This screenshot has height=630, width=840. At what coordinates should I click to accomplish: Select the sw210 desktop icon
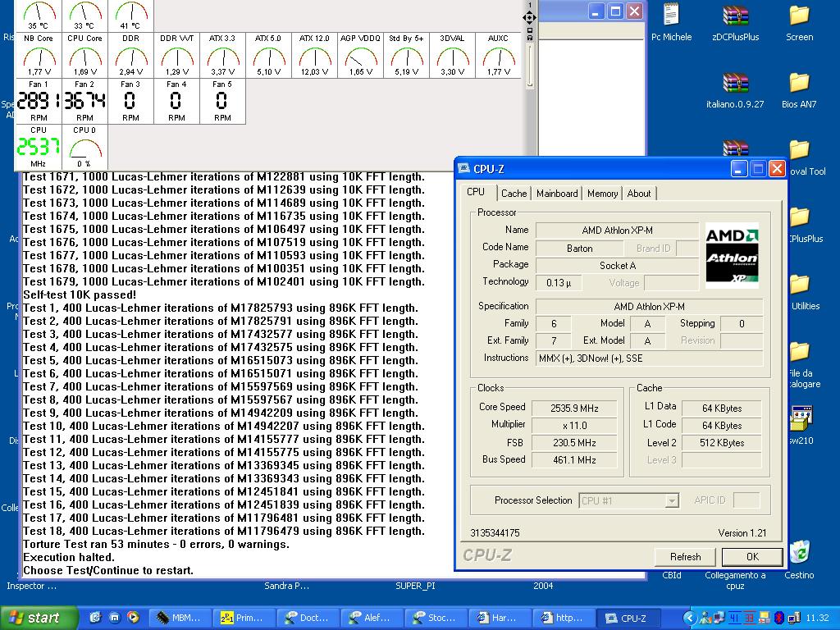tap(801, 418)
